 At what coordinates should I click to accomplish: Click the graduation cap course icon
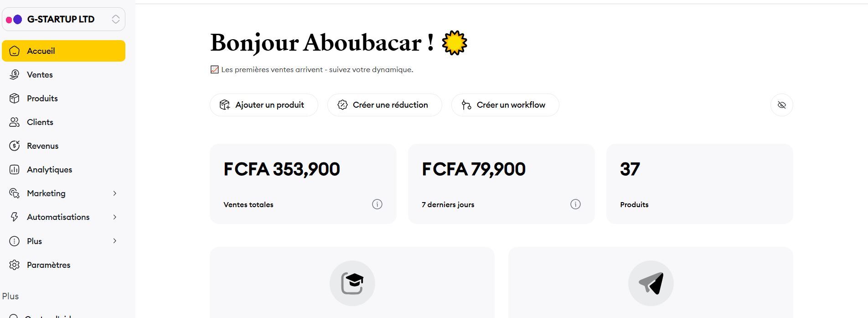point(352,283)
